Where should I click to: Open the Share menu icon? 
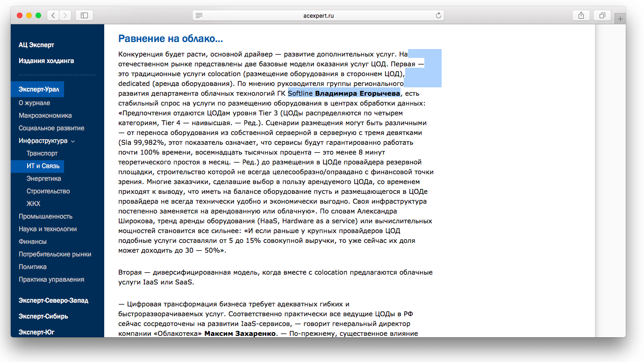[x=581, y=15]
